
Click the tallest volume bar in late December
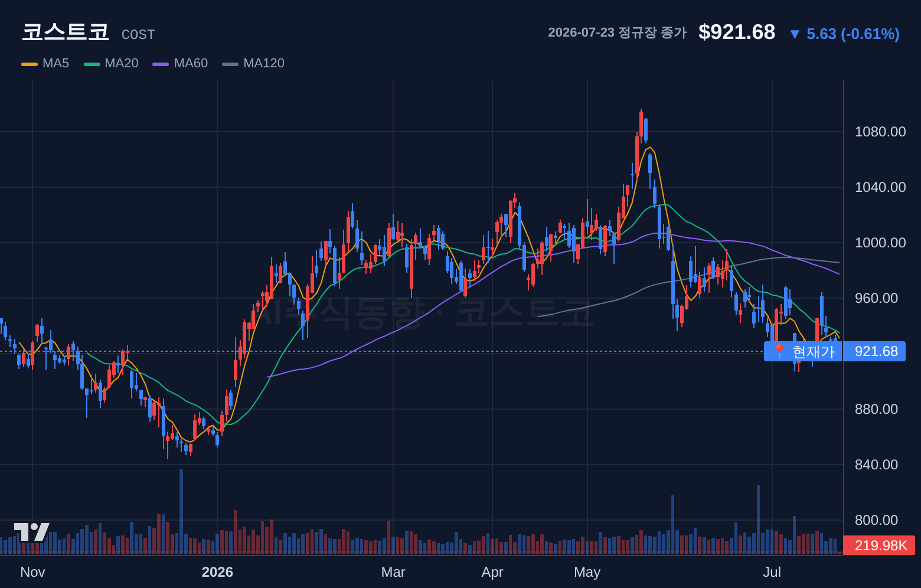181,512
